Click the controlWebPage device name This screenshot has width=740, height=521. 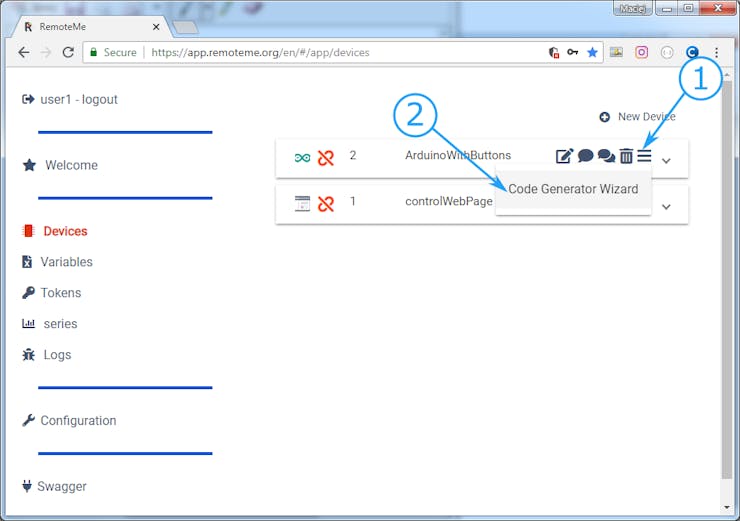449,202
